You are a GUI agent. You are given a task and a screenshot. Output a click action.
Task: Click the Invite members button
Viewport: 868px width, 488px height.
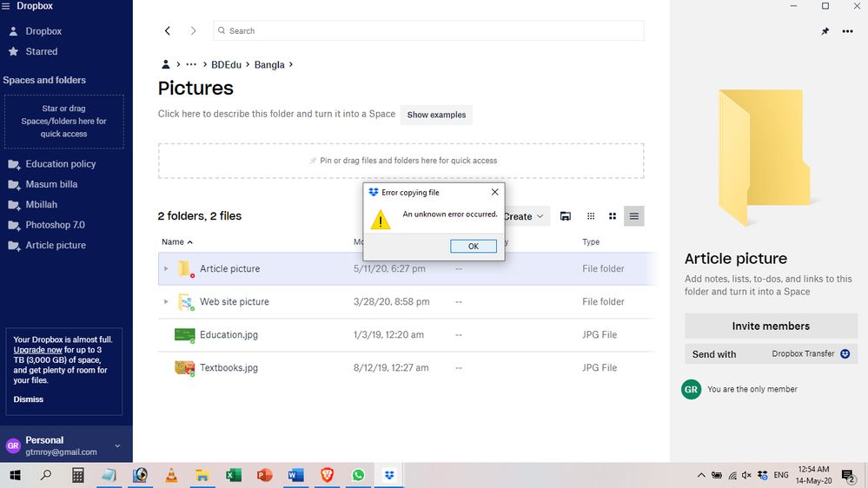coord(771,326)
